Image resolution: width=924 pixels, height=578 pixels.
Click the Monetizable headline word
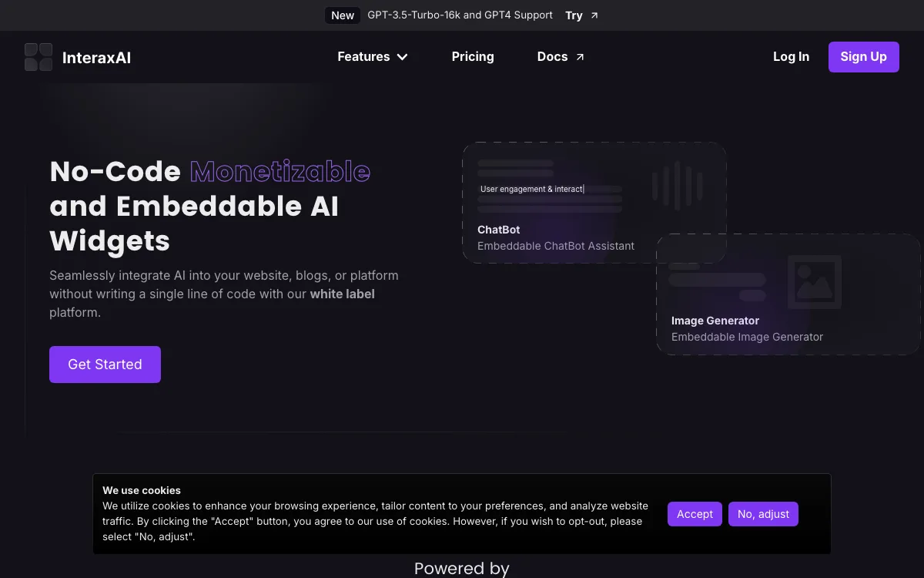[280, 172]
